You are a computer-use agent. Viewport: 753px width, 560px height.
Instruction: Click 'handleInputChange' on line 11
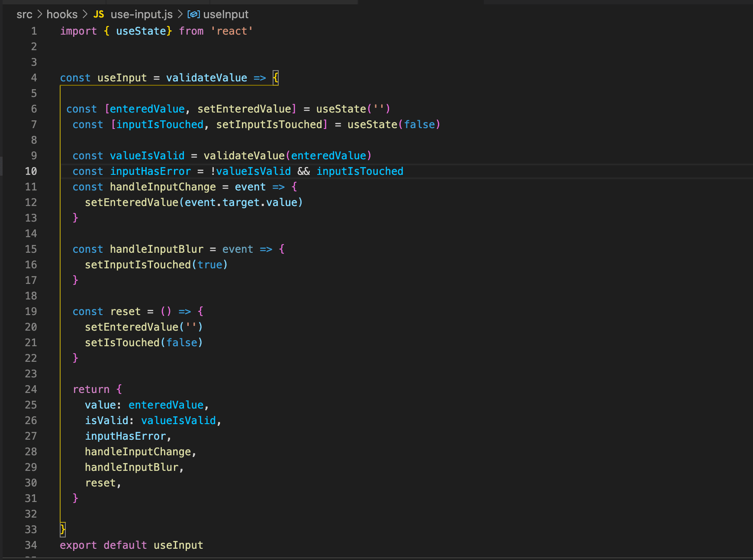coord(163,187)
